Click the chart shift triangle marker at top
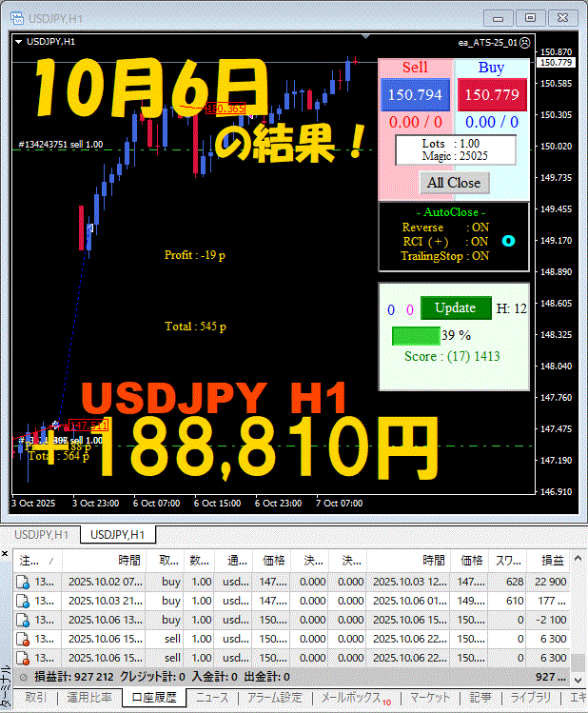This screenshot has width=588, height=713. point(366,36)
